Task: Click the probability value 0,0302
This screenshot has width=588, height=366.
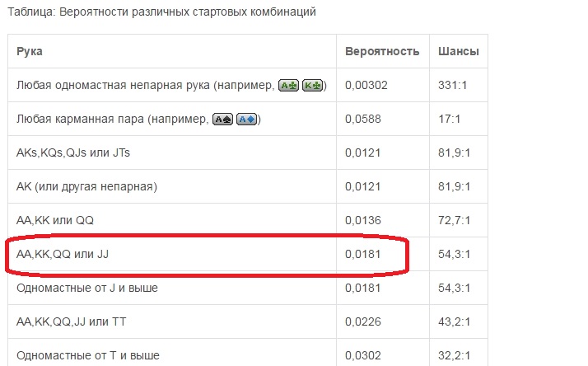Action: [x=362, y=355]
